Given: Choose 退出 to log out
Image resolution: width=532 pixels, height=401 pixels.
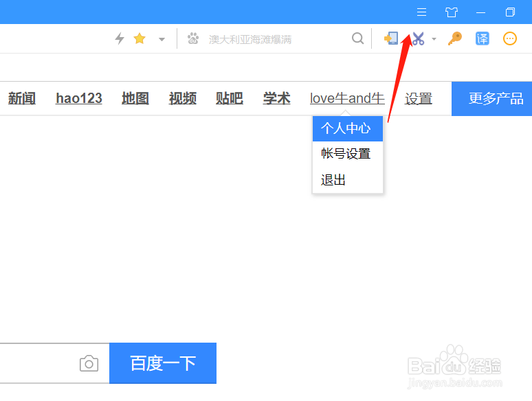Looking at the screenshot, I should pyautogui.click(x=348, y=180).
